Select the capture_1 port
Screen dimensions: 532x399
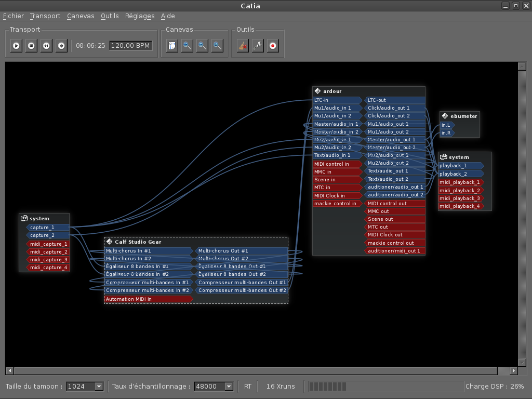click(47, 228)
